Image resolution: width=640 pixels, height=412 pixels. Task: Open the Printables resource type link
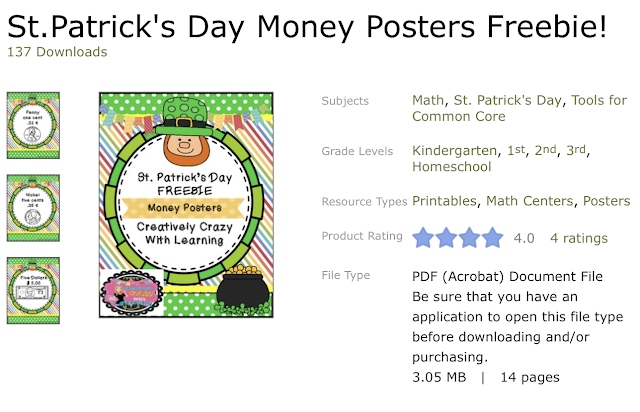tap(444, 201)
